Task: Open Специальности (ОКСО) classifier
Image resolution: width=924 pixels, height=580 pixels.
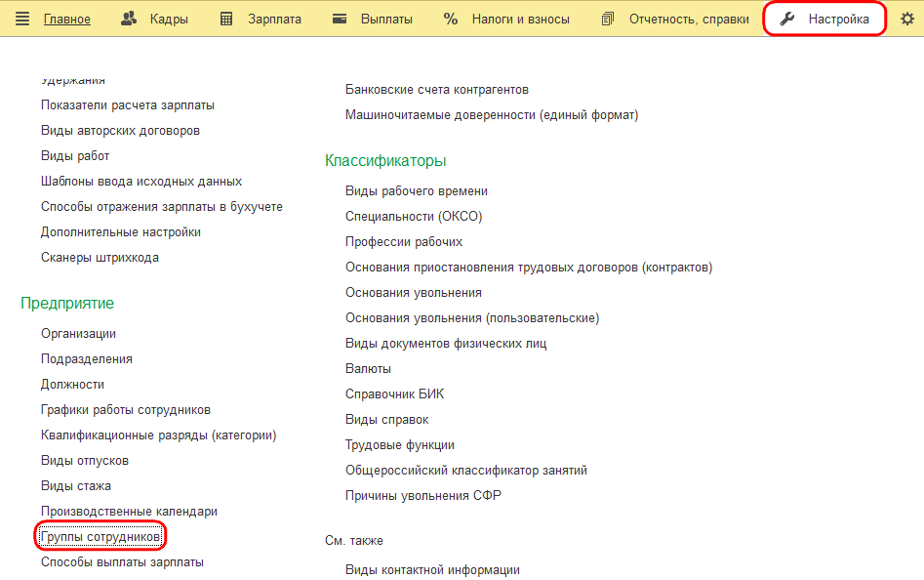Action: pyautogui.click(x=414, y=217)
